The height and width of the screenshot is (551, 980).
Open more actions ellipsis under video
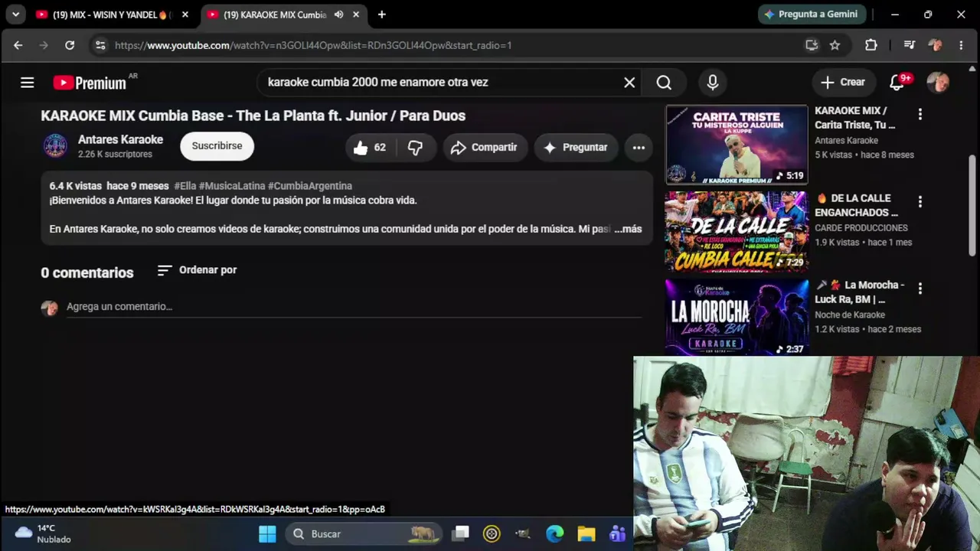639,148
